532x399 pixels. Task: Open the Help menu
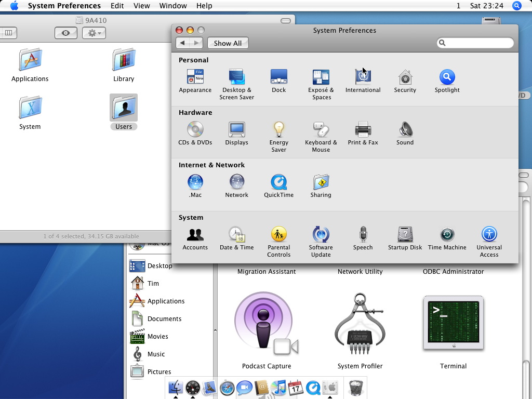[x=204, y=6]
